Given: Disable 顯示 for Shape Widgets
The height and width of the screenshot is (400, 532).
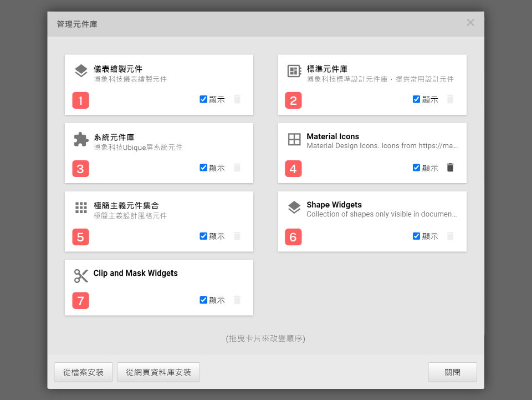Looking at the screenshot, I should 416,236.
